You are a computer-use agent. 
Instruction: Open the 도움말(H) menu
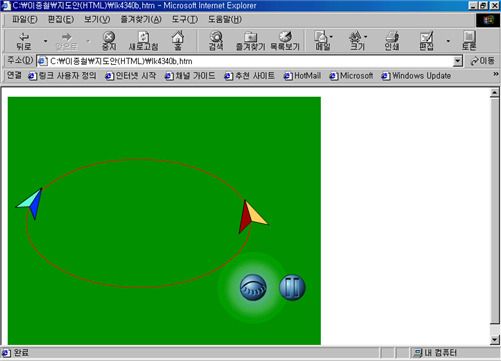coord(225,19)
